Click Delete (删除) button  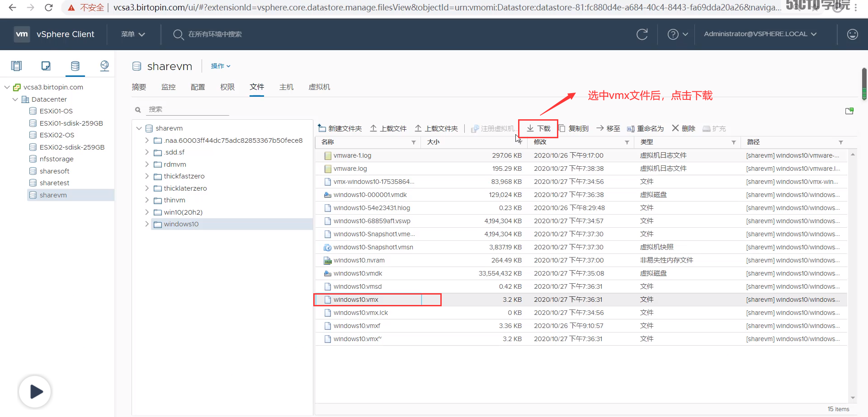coord(684,129)
